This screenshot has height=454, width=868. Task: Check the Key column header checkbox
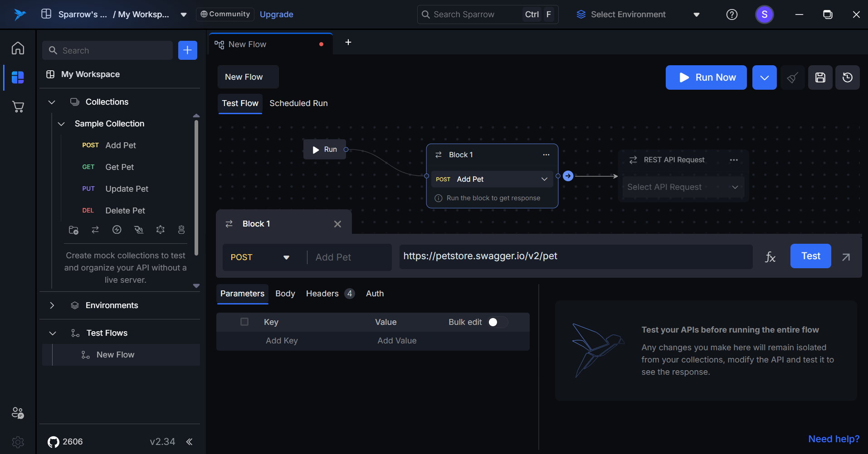coord(244,322)
